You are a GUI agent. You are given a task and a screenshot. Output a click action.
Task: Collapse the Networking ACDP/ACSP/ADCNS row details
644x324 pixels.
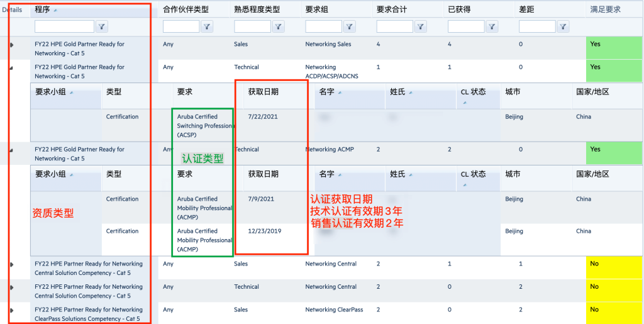pyautogui.click(x=11, y=68)
